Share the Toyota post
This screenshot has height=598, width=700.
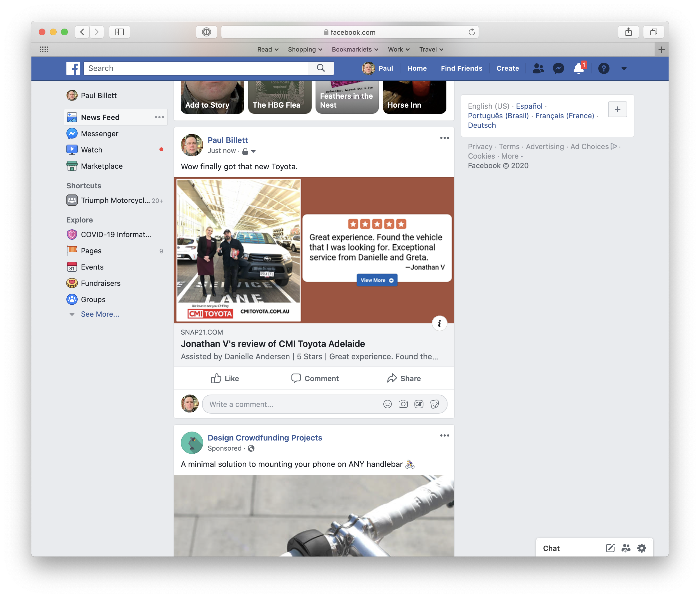point(404,378)
